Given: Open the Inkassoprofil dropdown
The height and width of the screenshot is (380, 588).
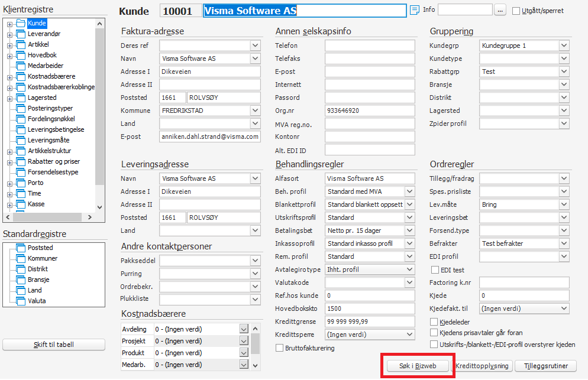Looking at the screenshot, I should [410, 243].
